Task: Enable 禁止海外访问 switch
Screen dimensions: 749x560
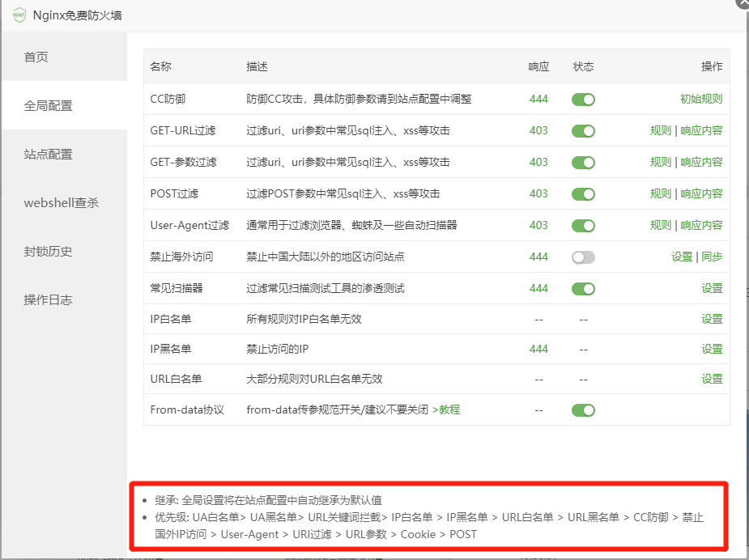Action: [x=583, y=257]
